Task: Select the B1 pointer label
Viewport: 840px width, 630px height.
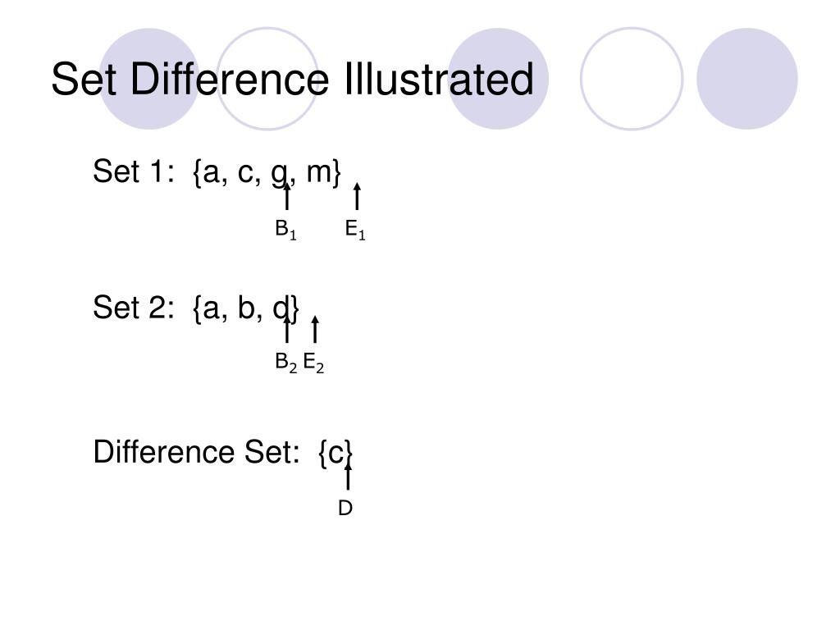Action: (285, 230)
